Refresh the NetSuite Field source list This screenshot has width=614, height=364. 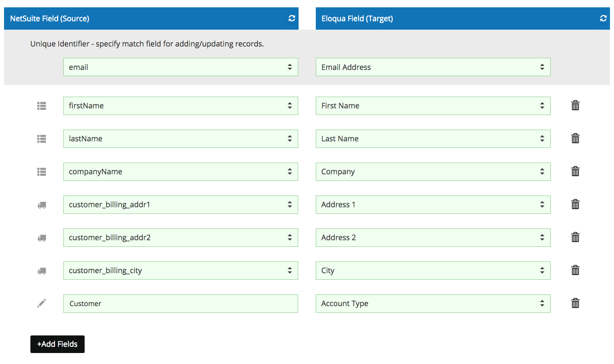coord(292,18)
